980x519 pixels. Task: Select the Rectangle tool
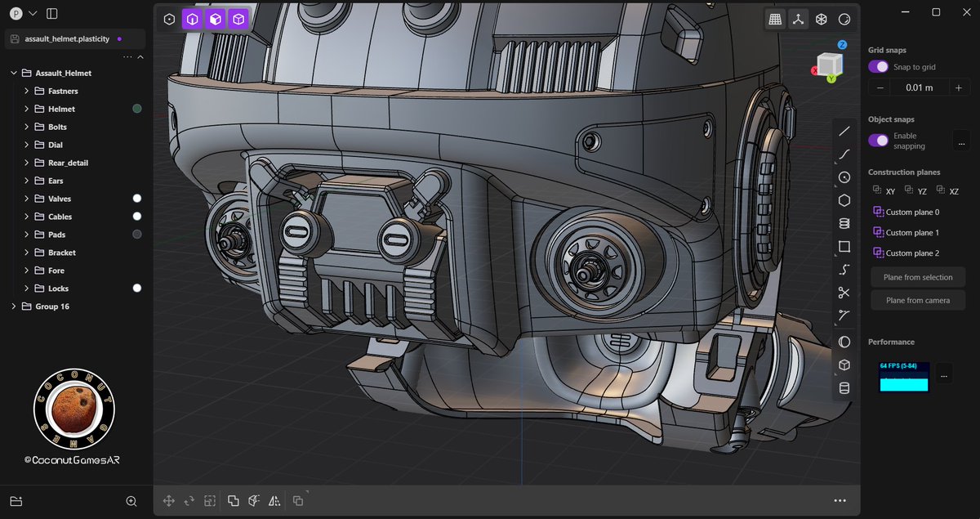(844, 246)
